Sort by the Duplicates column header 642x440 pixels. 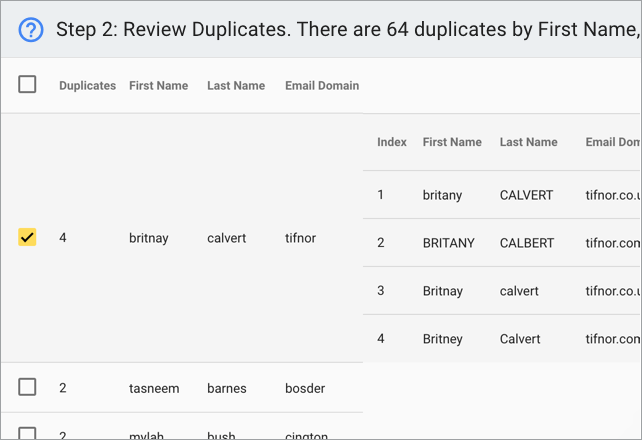[x=87, y=86]
